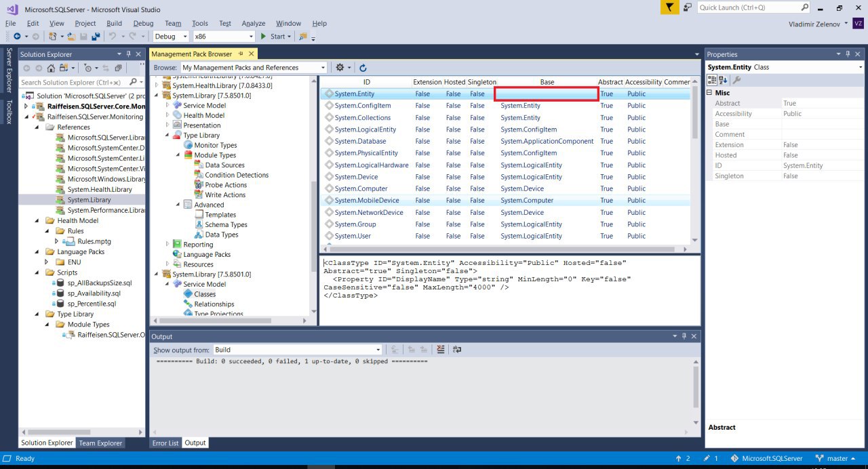Screen dimensions: 868x469
Task: Select System.Library in Solution Explorer references
Action: click(89, 200)
